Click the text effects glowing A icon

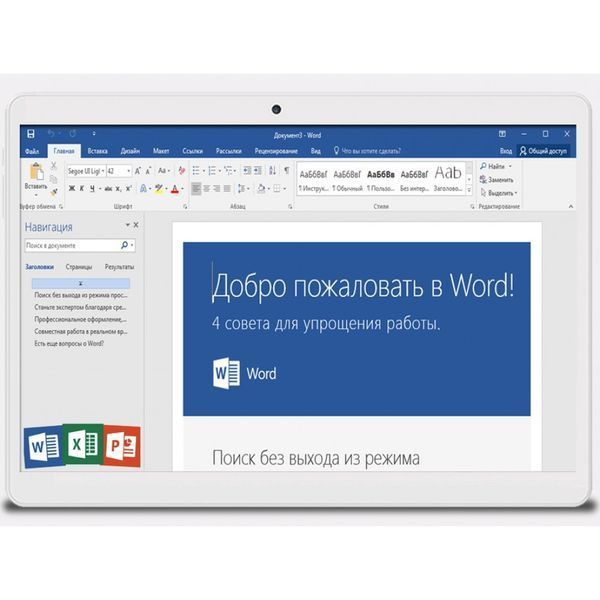coord(143,188)
